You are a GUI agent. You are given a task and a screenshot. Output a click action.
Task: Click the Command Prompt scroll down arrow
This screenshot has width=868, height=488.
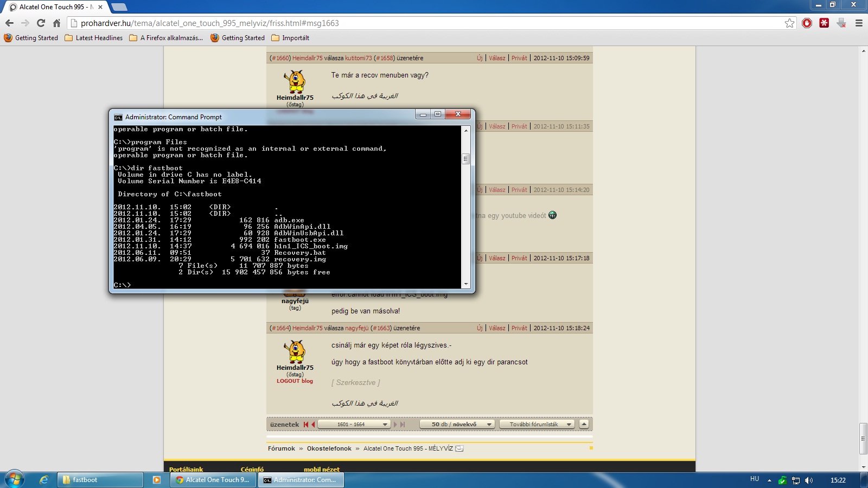[465, 284]
